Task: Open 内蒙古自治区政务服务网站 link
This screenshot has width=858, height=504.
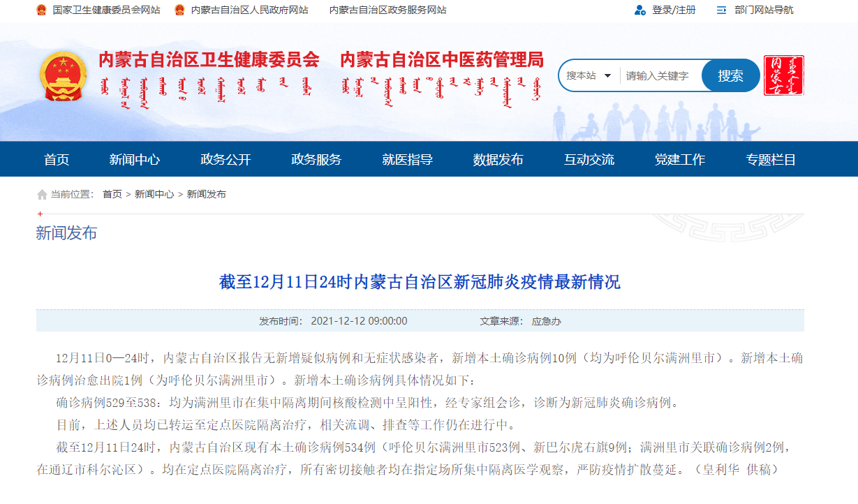Action: (387, 10)
